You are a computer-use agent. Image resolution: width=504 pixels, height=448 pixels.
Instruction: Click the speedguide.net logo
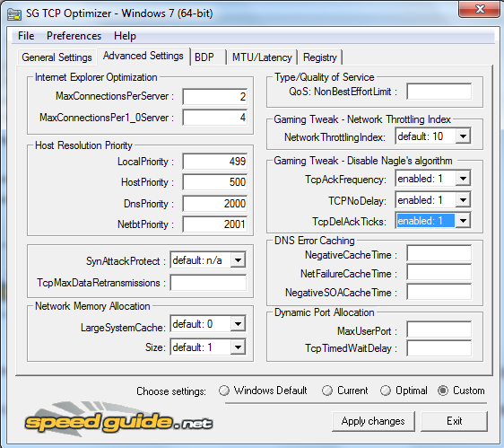coord(118,419)
